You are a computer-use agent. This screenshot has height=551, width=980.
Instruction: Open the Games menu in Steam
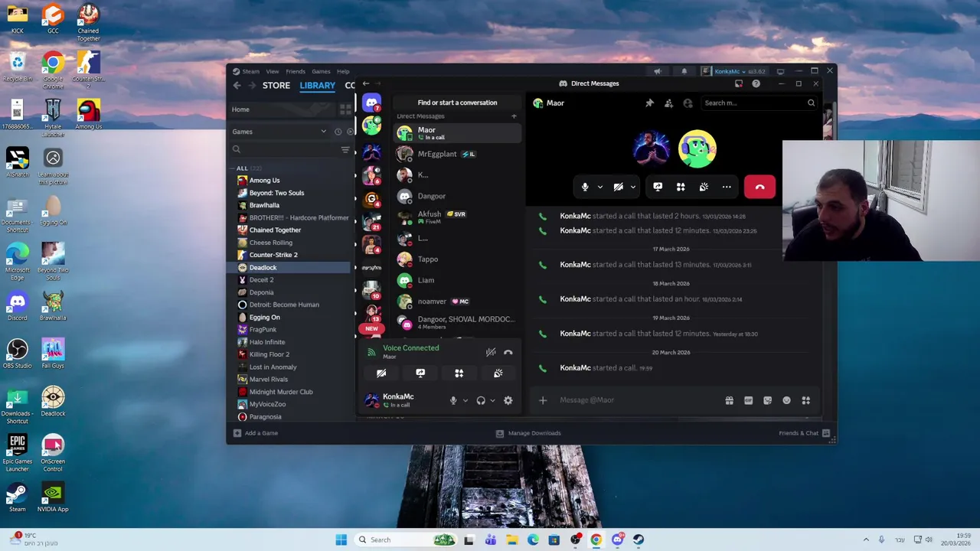(321, 71)
